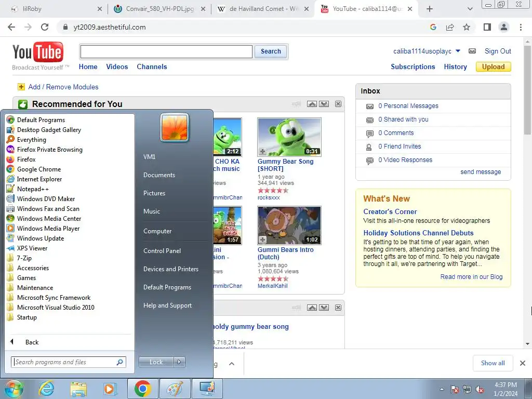The width and height of the screenshot is (532, 399).
Task: Start Firefox Private Browsing
Action: point(45,149)
